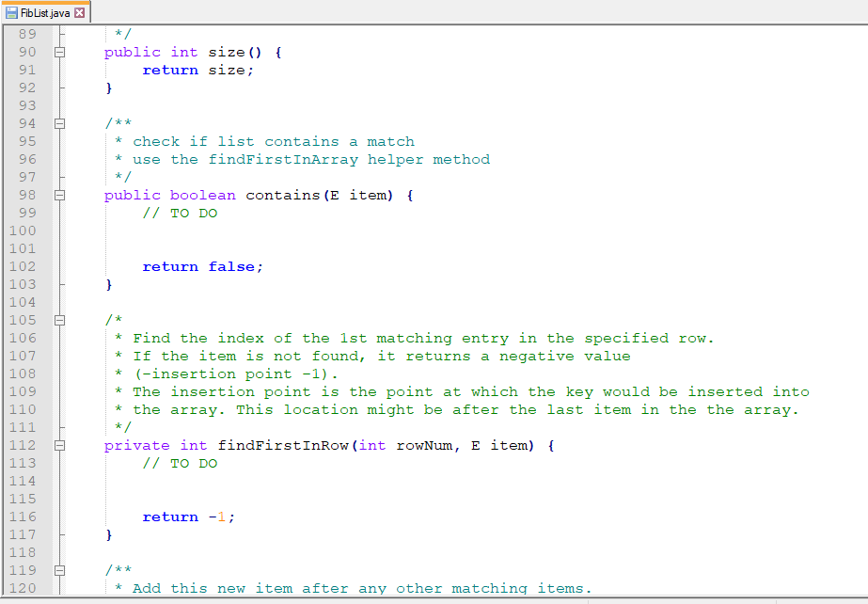Click line number 104 in the margin
868x604 pixels.
click(23, 302)
